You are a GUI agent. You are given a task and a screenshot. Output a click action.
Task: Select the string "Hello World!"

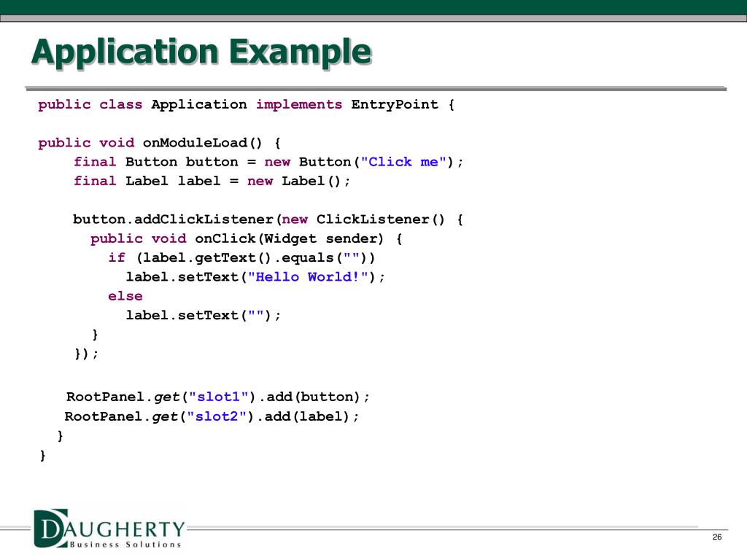pos(309,276)
